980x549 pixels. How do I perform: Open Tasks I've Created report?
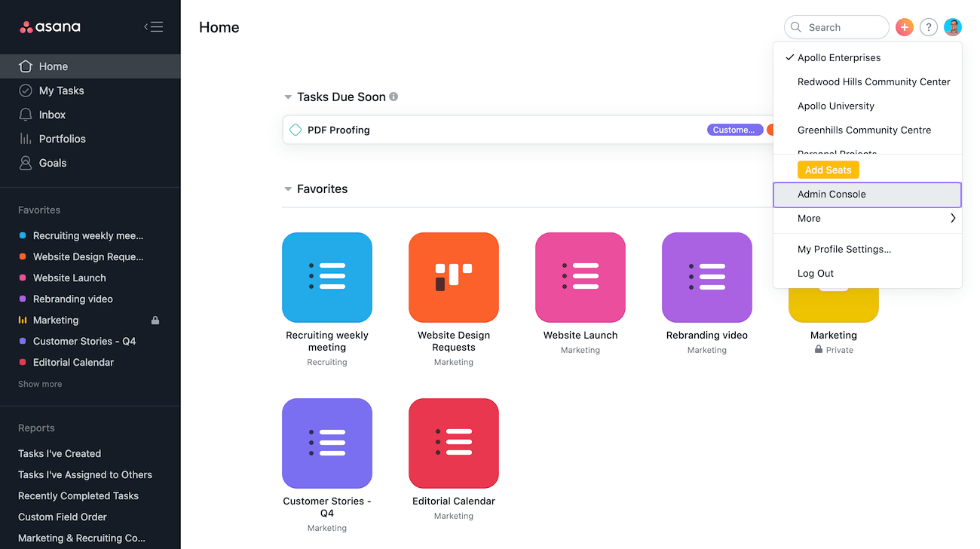(x=60, y=453)
